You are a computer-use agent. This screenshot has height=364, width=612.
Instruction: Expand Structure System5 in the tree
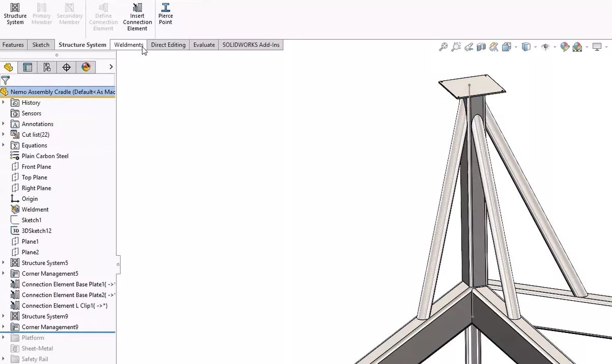(4, 263)
